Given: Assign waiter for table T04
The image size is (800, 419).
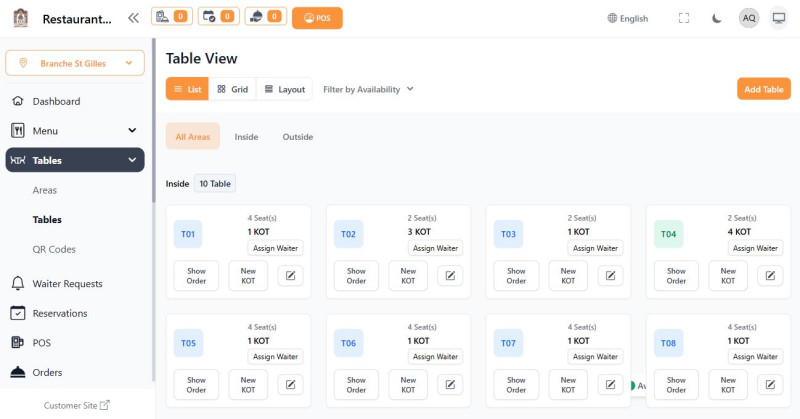Looking at the screenshot, I should [x=755, y=248].
